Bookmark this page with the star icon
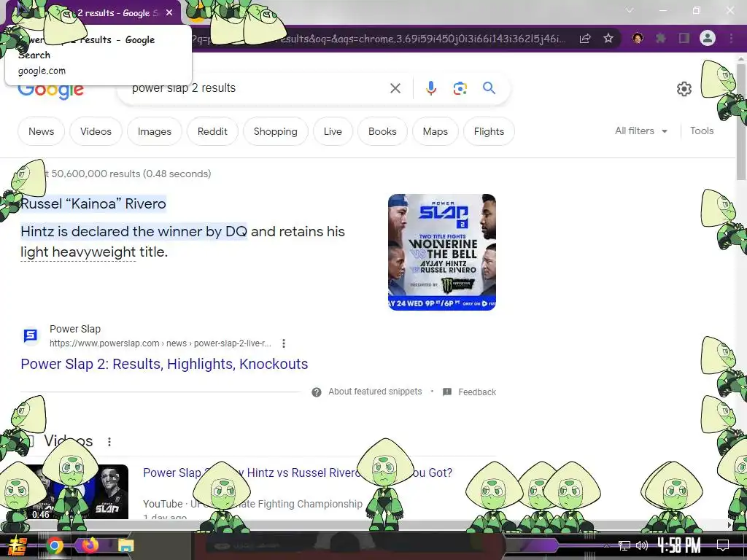This screenshot has height=560, width=747. point(608,39)
